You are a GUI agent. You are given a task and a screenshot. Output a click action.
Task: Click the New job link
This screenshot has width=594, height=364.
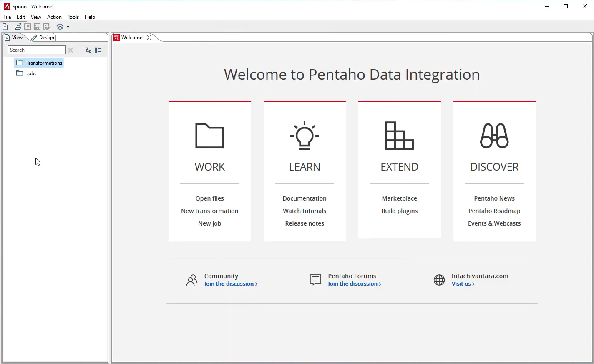tap(210, 223)
